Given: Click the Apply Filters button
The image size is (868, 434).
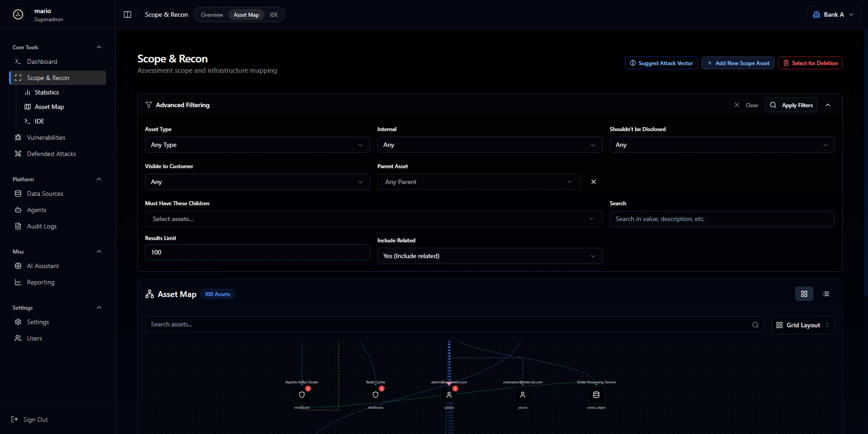Looking at the screenshot, I should [791, 105].
